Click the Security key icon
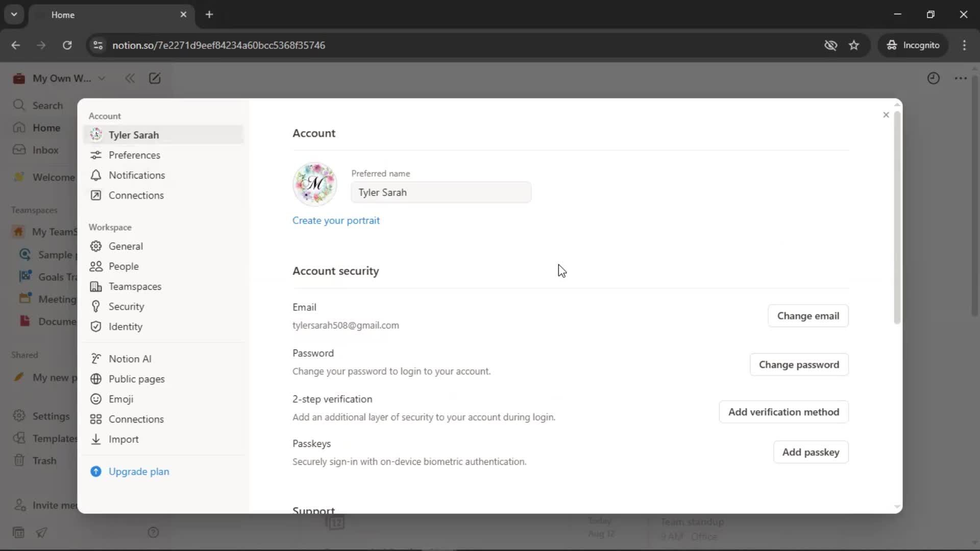This screenshot has height=551, width=980. 96,307
